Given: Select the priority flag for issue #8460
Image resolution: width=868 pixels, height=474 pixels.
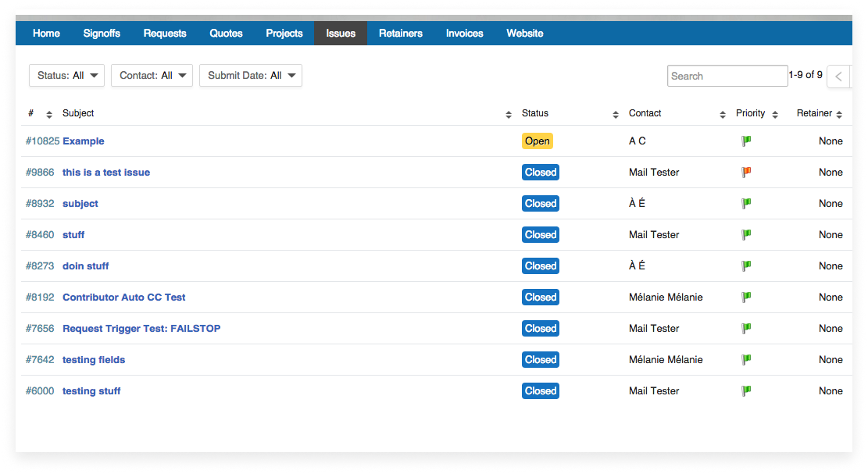Looking at the screenshot, I should (746, 234).
